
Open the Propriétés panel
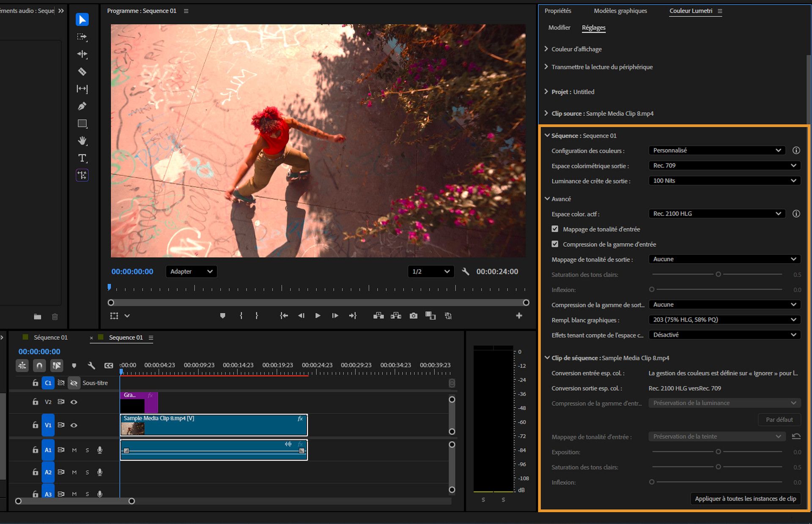tap(557, 11)
